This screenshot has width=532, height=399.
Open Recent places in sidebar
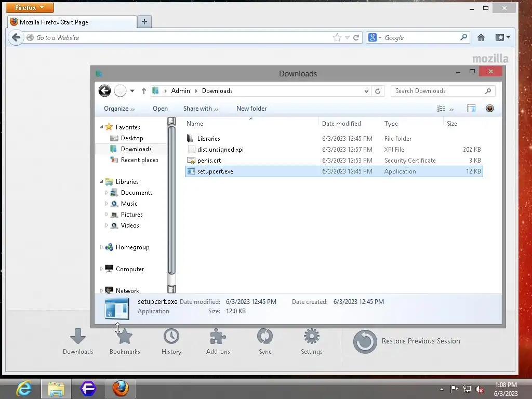(139, 160)
